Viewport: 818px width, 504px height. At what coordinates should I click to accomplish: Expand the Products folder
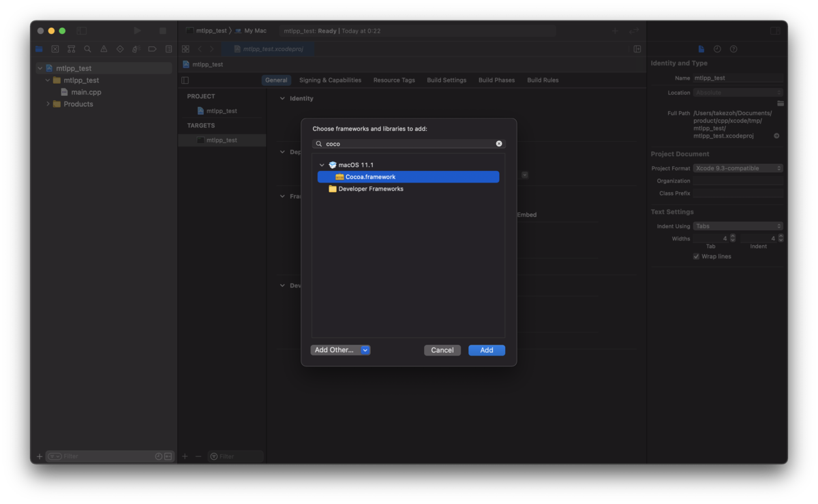pos(48,104)
